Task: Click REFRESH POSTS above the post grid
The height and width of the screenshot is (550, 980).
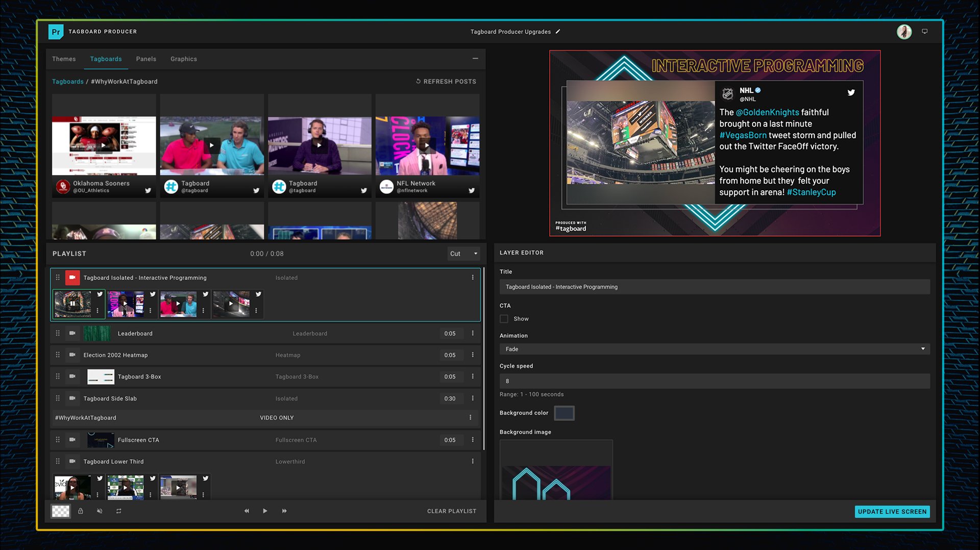Action: (445, 81)
